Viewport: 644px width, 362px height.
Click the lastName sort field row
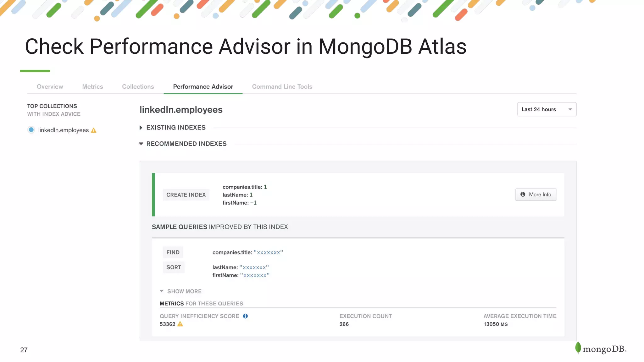pos(241,267)
